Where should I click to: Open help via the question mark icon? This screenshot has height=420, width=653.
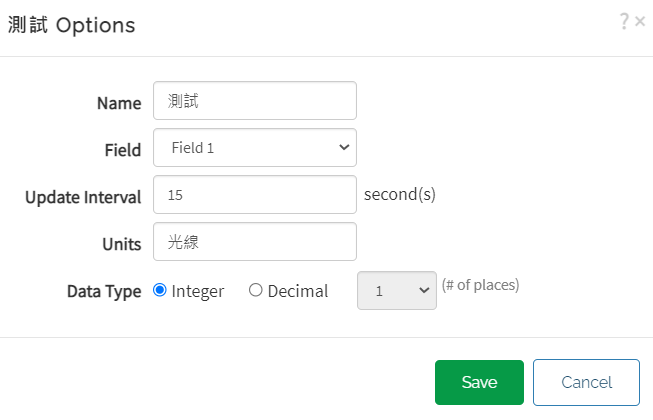[x=624, y=21]
